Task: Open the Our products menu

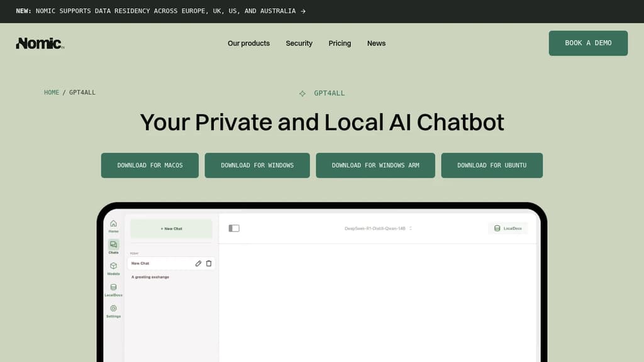Action: (248, 43)
